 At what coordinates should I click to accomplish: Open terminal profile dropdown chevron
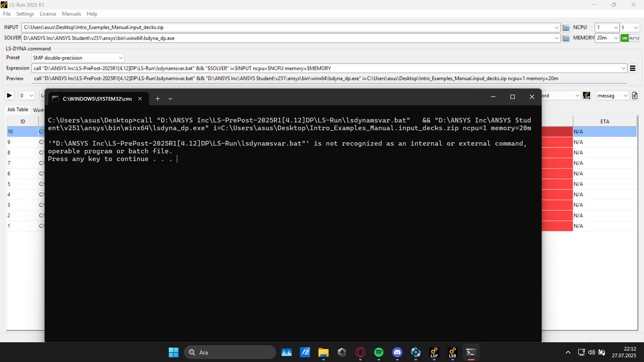(170, 99)
